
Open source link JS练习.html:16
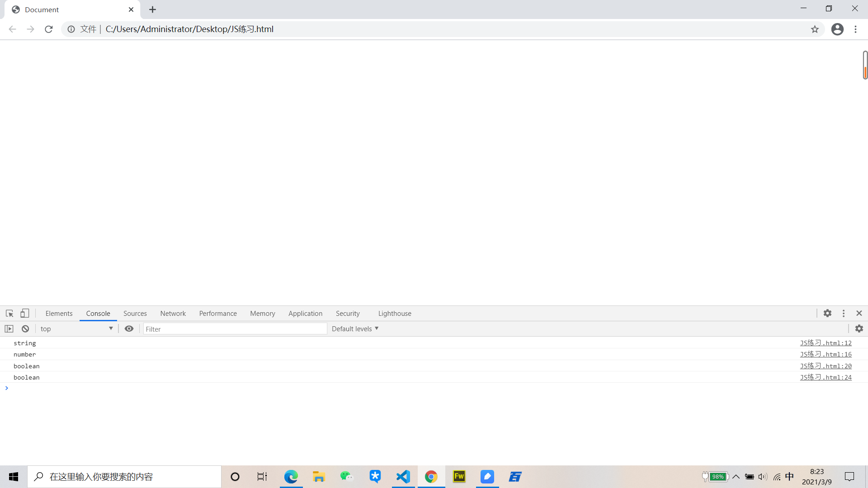tap(826, 354)
